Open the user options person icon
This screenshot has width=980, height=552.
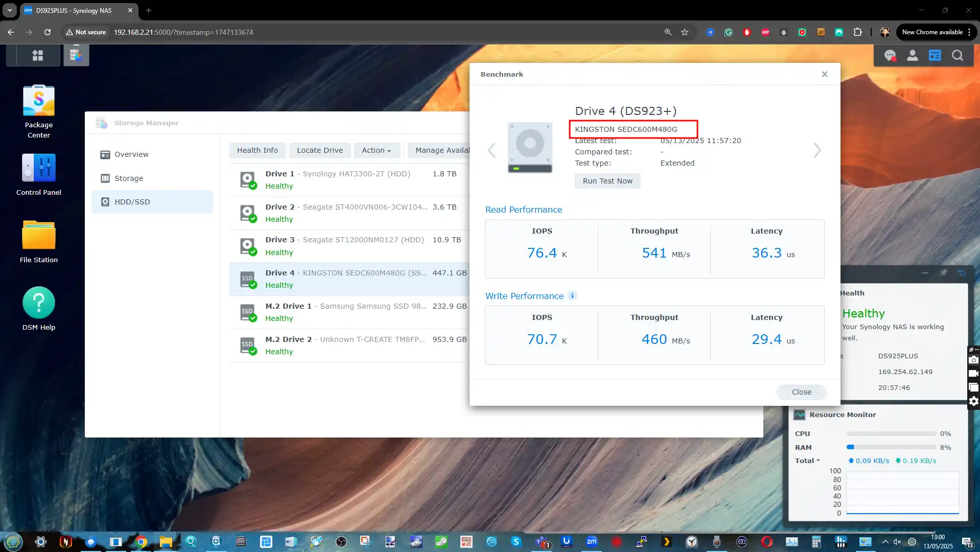913,55
